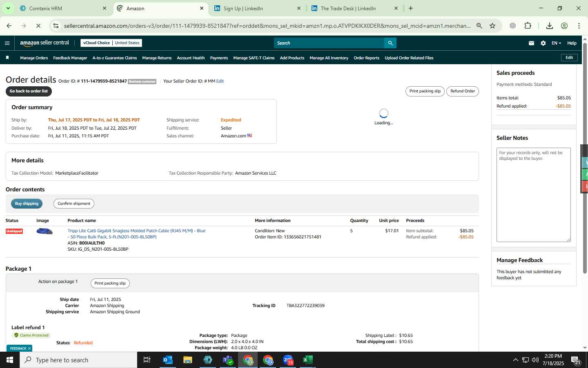Click Help in the header

(572, 43)
